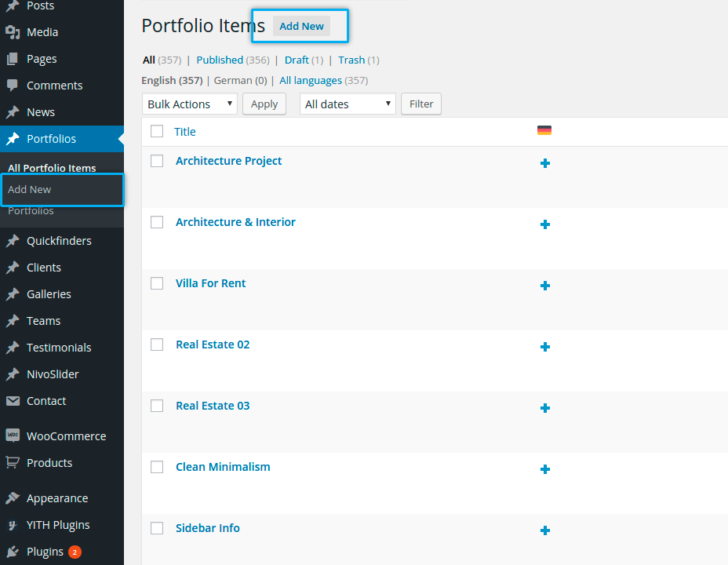Click the Comments bubble icon
The width and height of the screenshot is (728, 565).
click(x=13, y=86)
